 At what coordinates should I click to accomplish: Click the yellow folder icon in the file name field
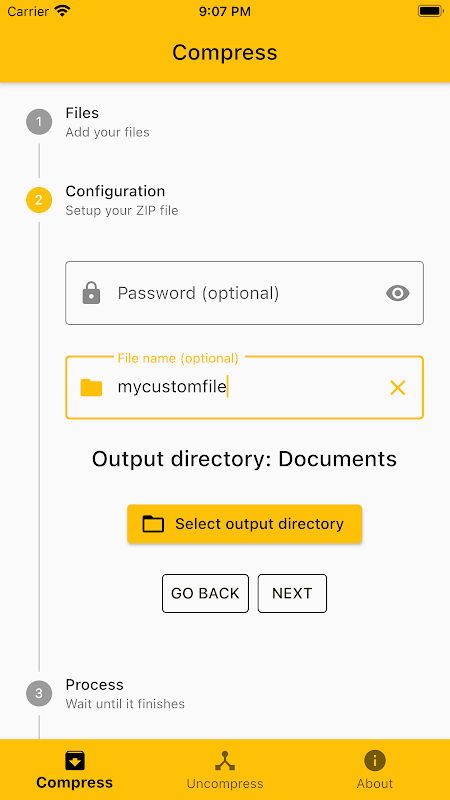coord(91,388)
